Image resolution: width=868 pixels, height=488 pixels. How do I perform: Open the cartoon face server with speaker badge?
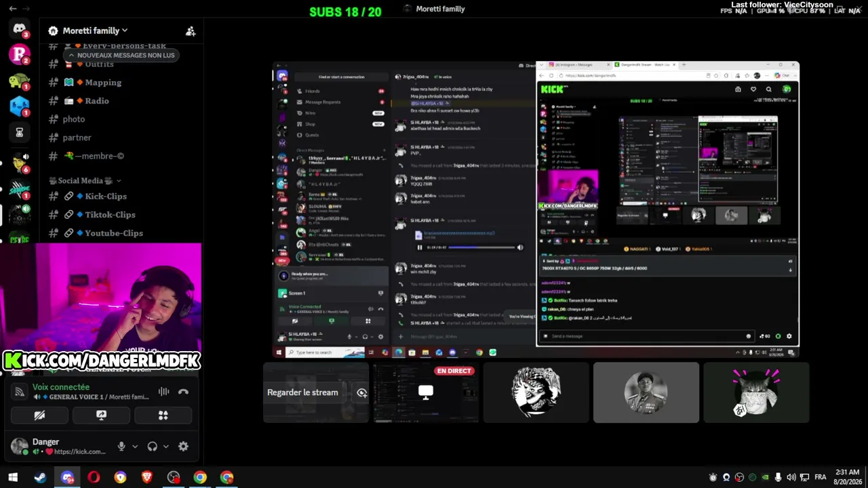tap(19, 161)
